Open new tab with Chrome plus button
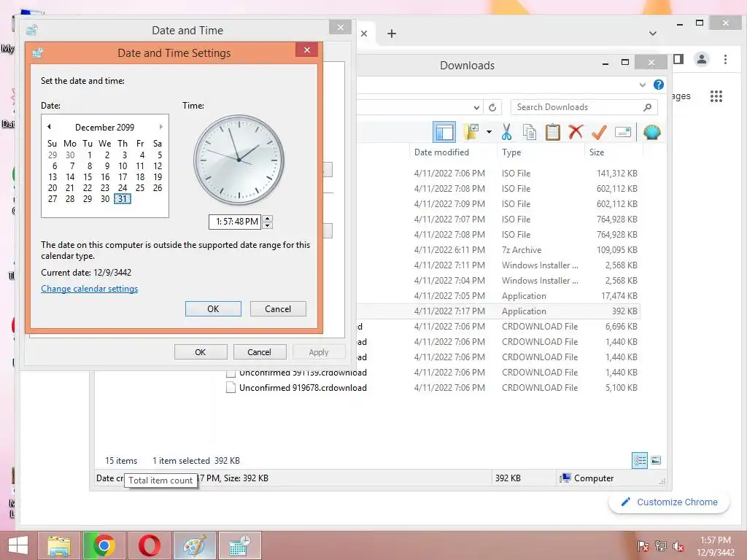Viewport: 747px width, 560px height. pos(392,34)
